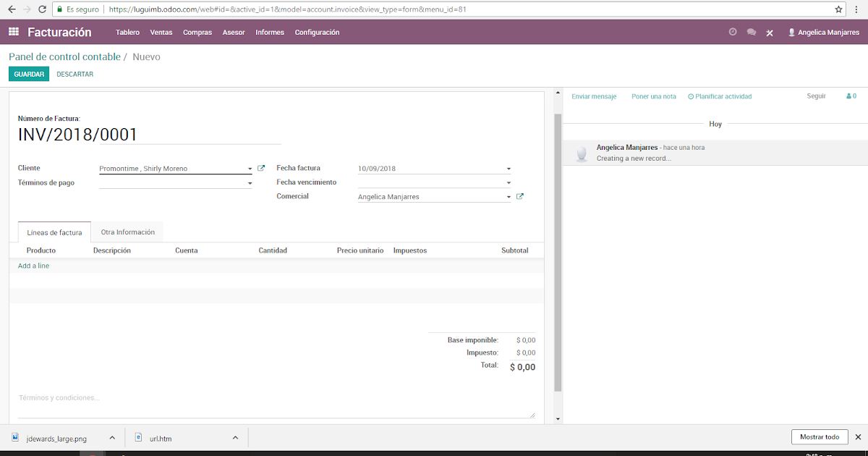Open the apps grid menu icon

[x=13, y=32]
